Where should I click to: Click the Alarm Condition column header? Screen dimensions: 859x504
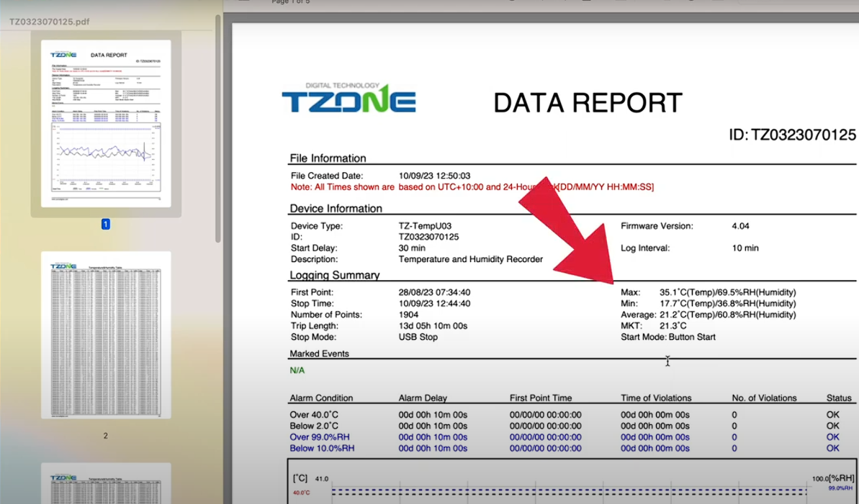tap(321, 398)
